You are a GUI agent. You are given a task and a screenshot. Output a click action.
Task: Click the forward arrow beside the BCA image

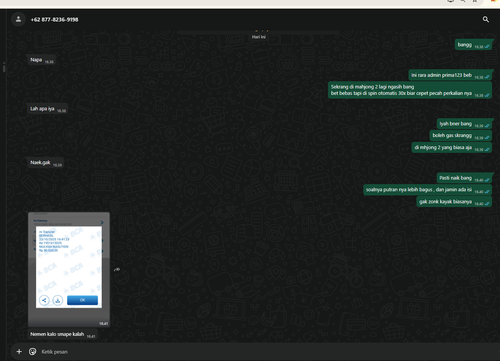117,269
